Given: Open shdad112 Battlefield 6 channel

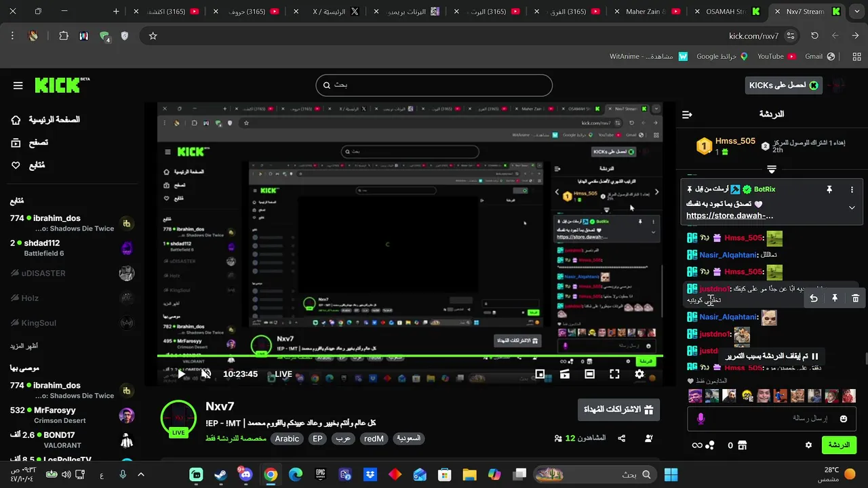Looking at the screenshot, I should (x=72, y=248).
